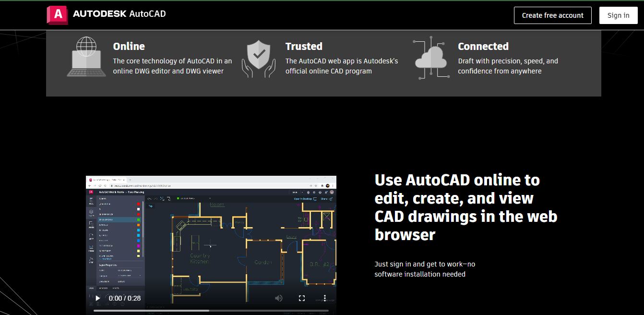Open the video's three-dot more options menu
644x315 pixels.
[x=325, y=298]
